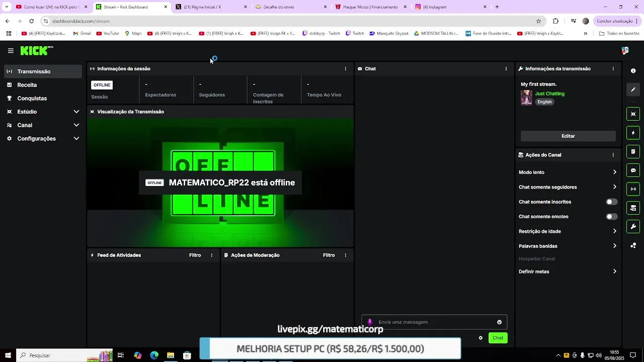Click the Just Chatting category thumbnail
Viewport: 644px width, 362px height.
pos(526,98)
